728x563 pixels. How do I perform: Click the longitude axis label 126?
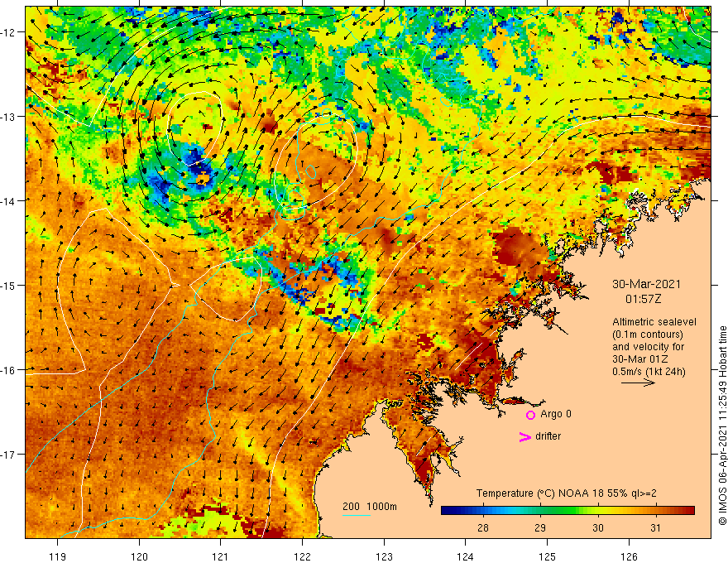(x=629, y=556)
